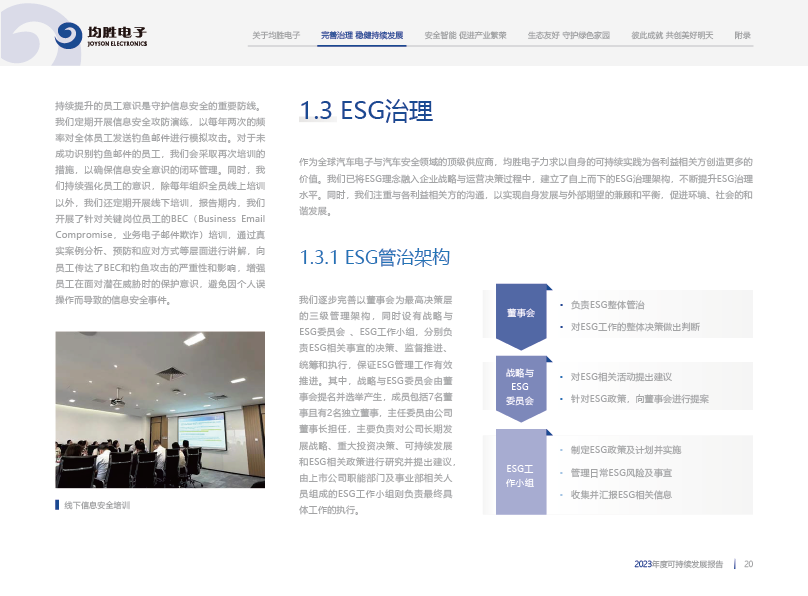Click page number 20 in footer
The image size is (808, 596).
click(x=748, y=564)
